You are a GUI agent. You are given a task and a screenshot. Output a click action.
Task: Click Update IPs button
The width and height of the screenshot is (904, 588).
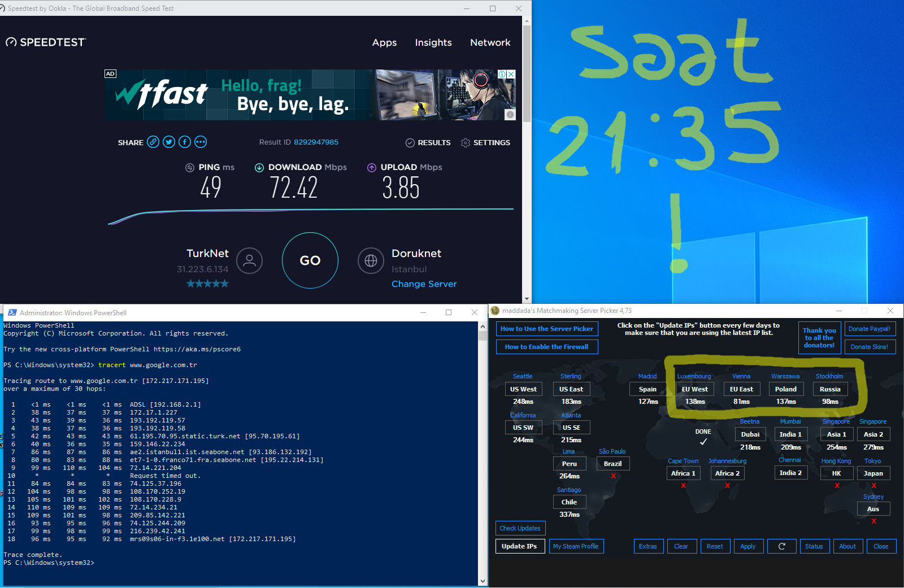pos(520,546)
